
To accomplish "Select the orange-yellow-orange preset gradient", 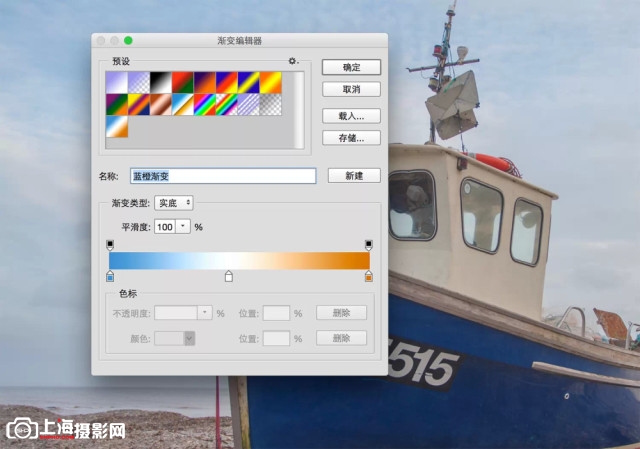I will coord(271,83).
